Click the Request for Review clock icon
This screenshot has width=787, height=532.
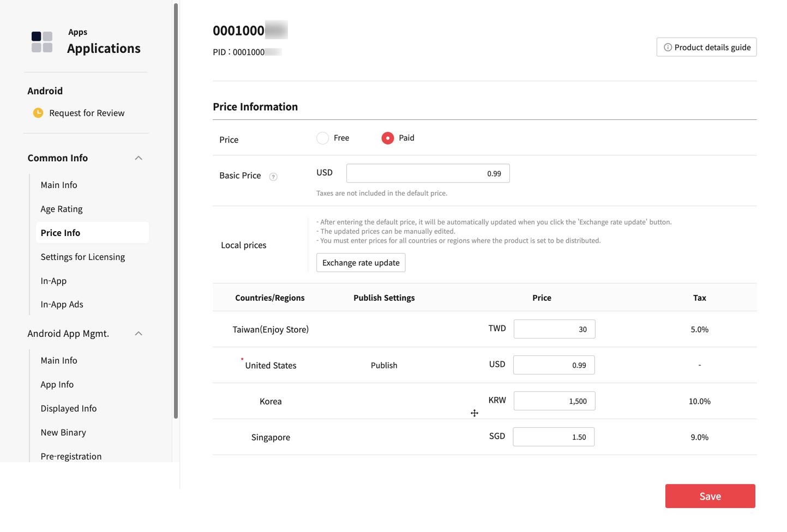(x=38, y=113)
